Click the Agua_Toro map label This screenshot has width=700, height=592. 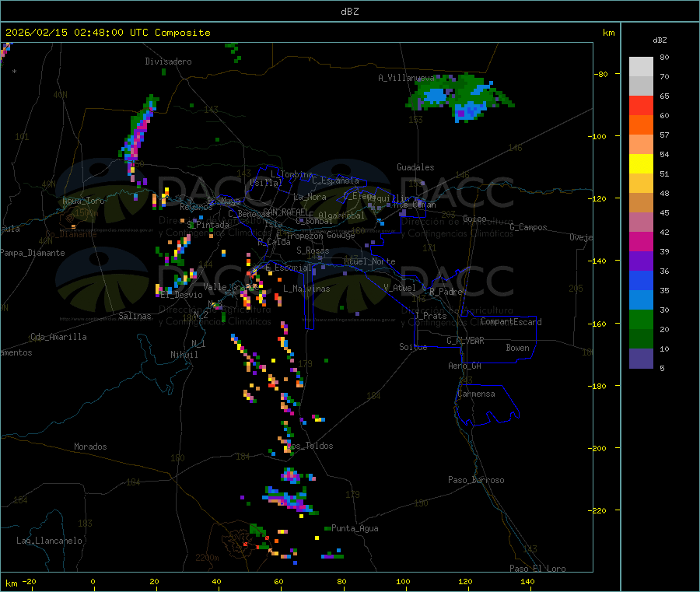point(83,201)
